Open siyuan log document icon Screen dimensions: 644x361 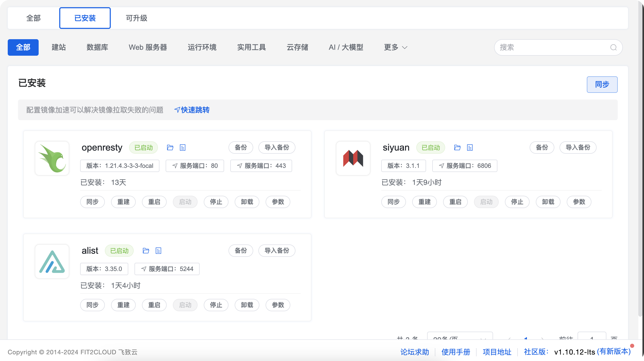coord(470,147)
